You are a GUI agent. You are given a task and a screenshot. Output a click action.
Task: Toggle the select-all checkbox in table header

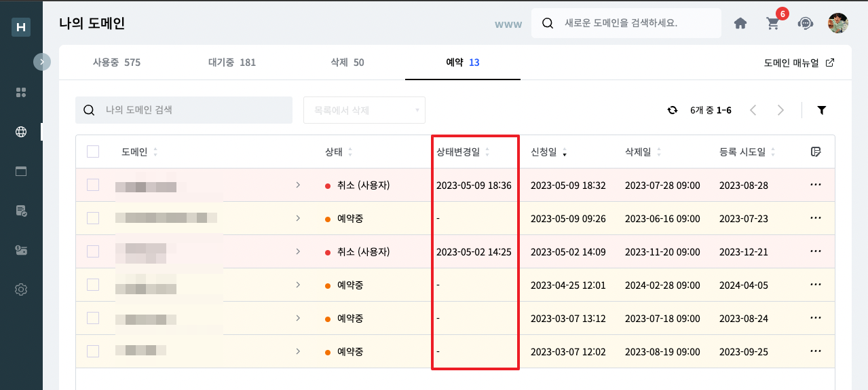93,152
